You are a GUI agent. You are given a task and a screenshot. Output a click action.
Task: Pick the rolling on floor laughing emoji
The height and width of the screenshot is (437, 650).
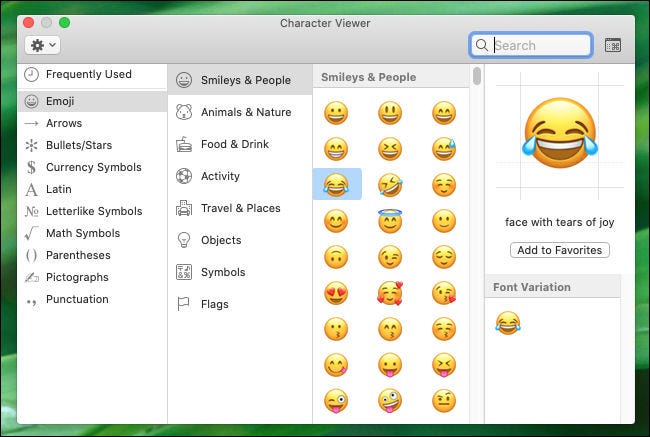(390, 185)
